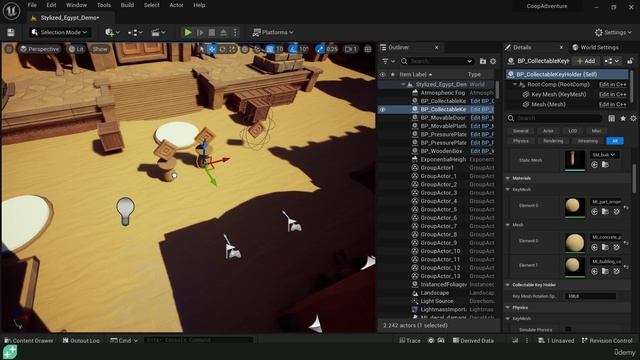Toggle rotation snapping angle icon

tap(293, 49)
